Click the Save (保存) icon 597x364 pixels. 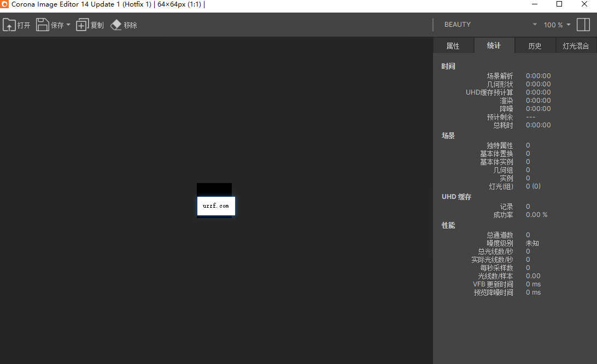(x=42, y=24)
